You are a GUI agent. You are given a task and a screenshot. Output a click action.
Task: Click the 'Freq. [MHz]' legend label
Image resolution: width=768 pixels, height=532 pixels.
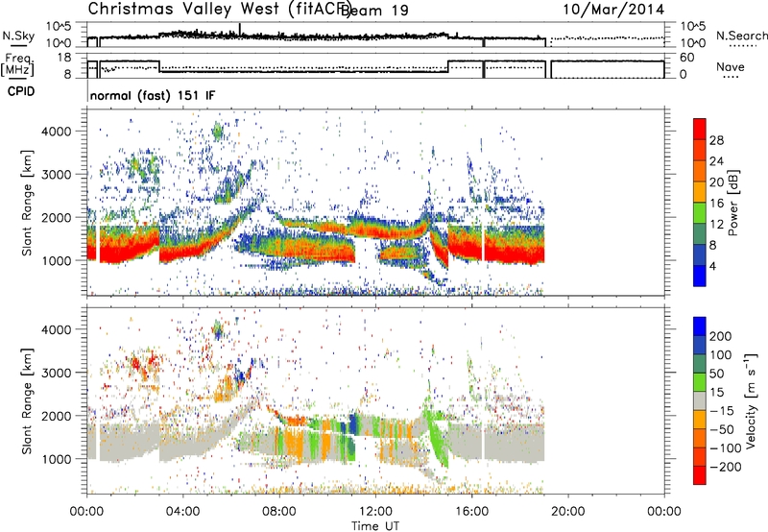(17, 64)
